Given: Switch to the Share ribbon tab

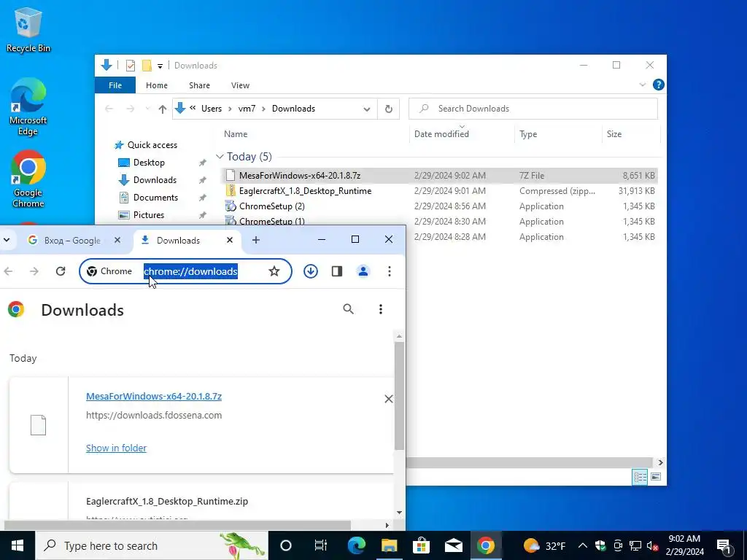Looking at the screenshot, I should [199, 85].
